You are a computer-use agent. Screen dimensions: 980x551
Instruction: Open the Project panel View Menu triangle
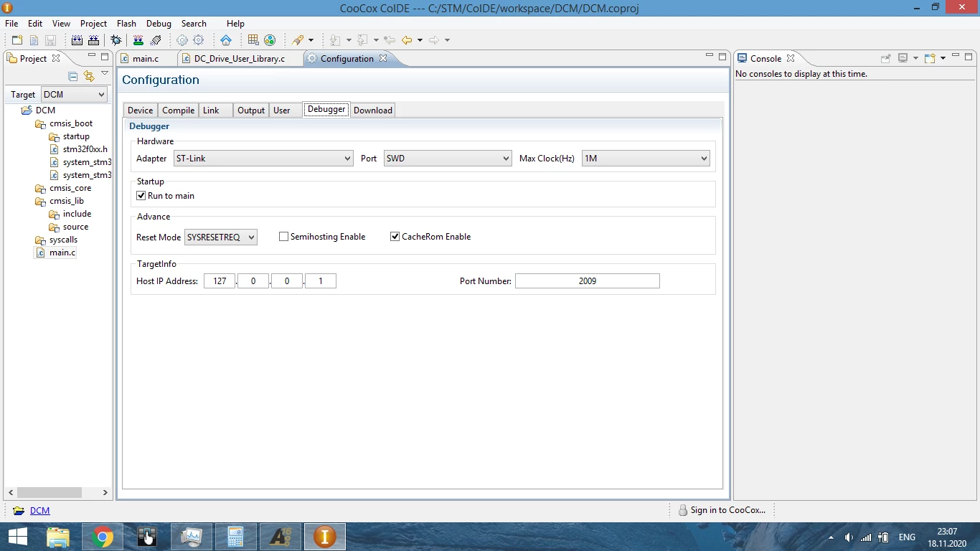pyautogui.click(x=105, y=74)
